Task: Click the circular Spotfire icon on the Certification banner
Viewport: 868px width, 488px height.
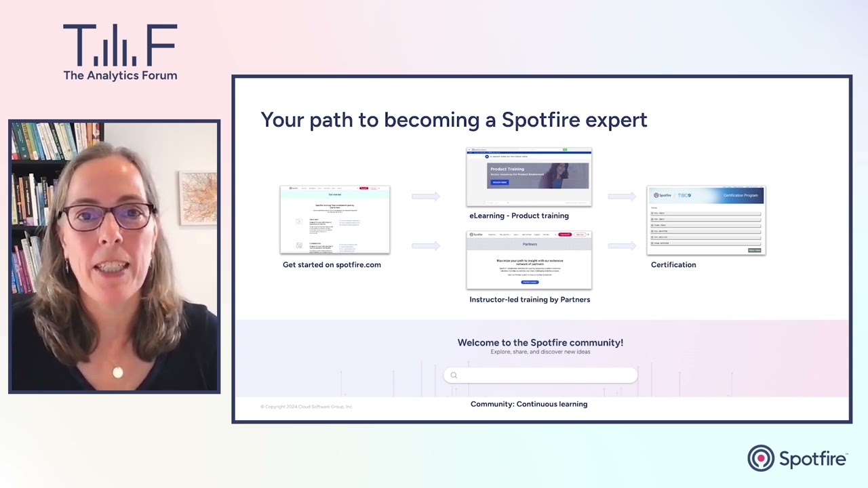Action: tap(656, 195)
